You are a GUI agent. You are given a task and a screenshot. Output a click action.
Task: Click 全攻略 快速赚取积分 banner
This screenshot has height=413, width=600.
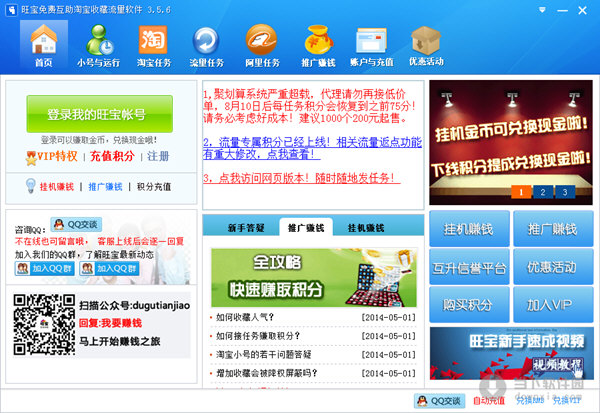[314, 278]
